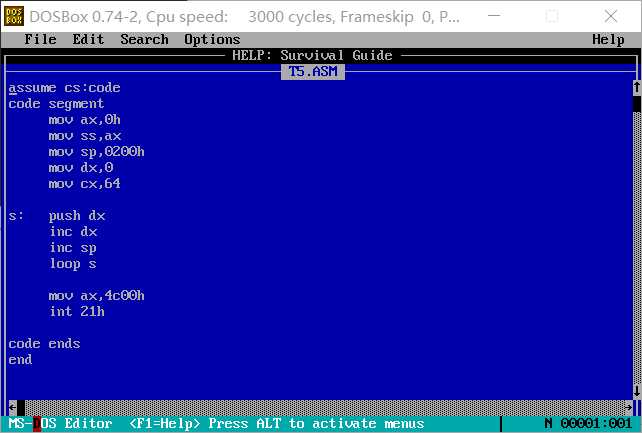The width and height of the screenshot is (642, 433).
Task: Click the horizontal scrollbar right arrow
Action: click(x=628, y=407)
